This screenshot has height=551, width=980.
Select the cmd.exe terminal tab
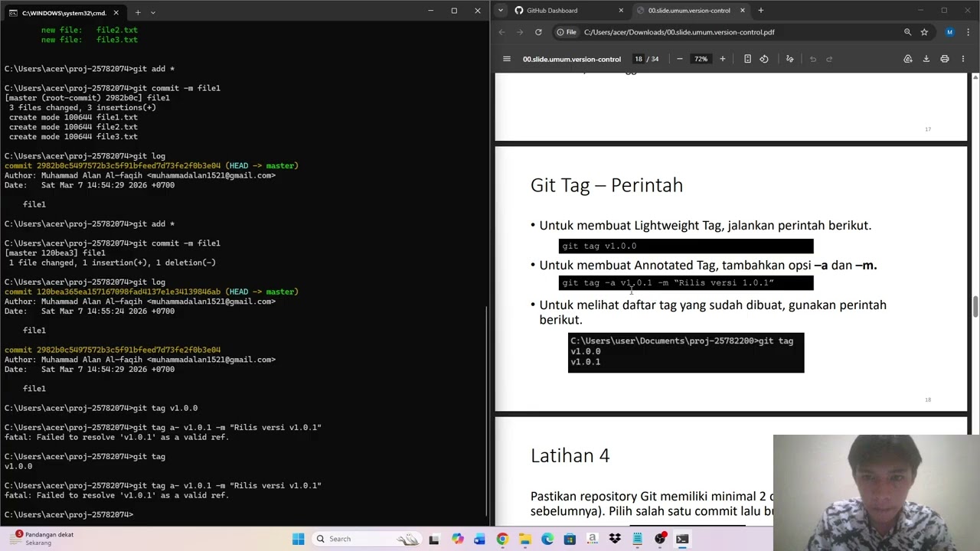(x=63, y=13)
